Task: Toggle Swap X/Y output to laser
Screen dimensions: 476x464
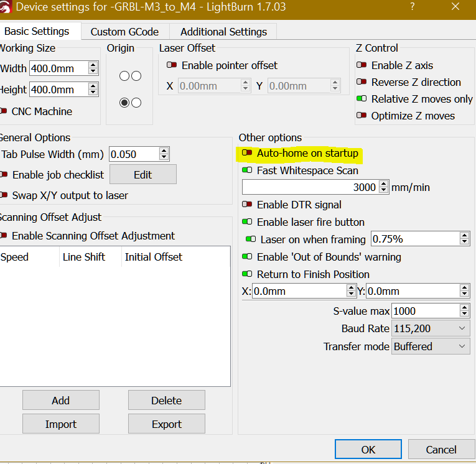Action: (4, 195)
